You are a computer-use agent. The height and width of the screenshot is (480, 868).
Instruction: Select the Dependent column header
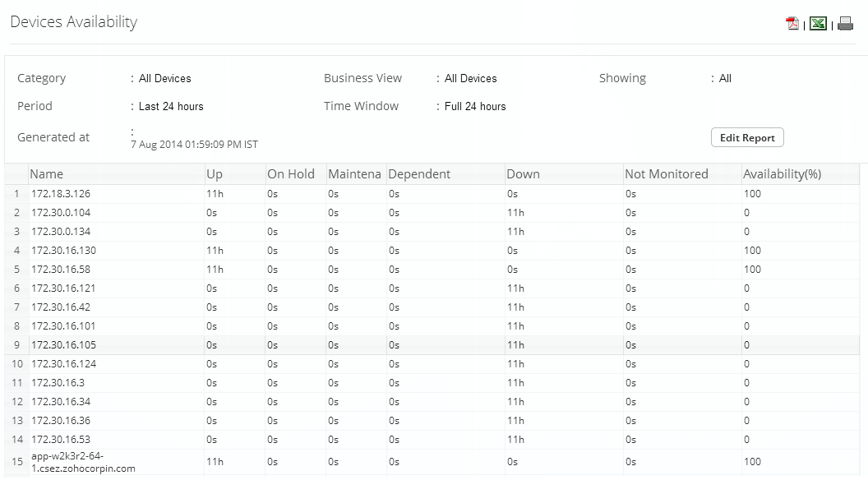click(x=419, y=174)
